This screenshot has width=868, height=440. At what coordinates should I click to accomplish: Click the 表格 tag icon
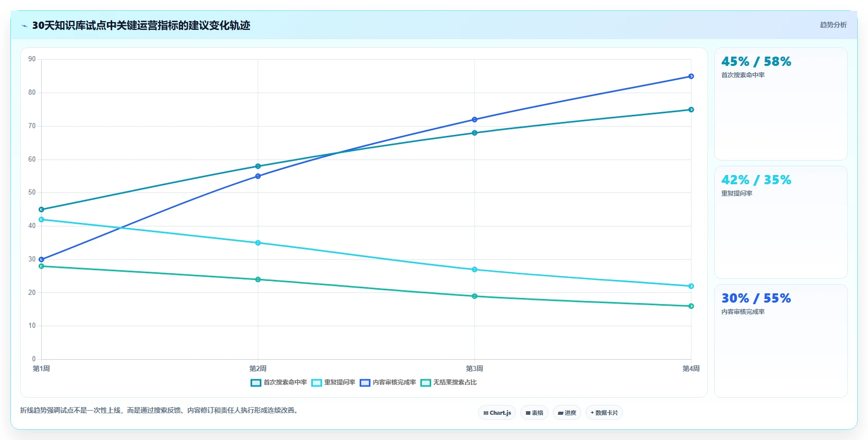tap(528, 413)
